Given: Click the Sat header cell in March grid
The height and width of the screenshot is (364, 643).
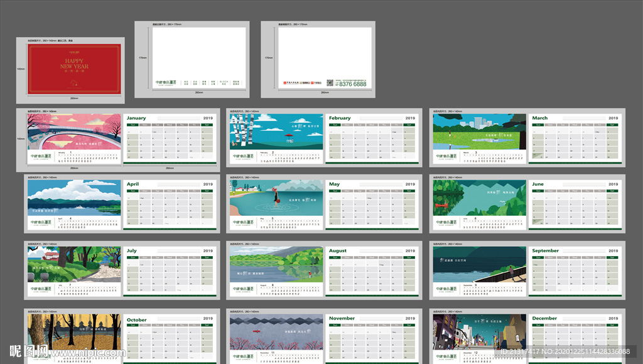Looking at the screenshot, I should (612, 125).
